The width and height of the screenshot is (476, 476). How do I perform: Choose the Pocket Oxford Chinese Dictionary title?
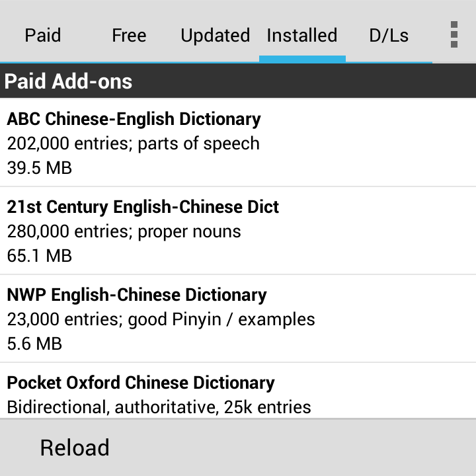[141, 383]
